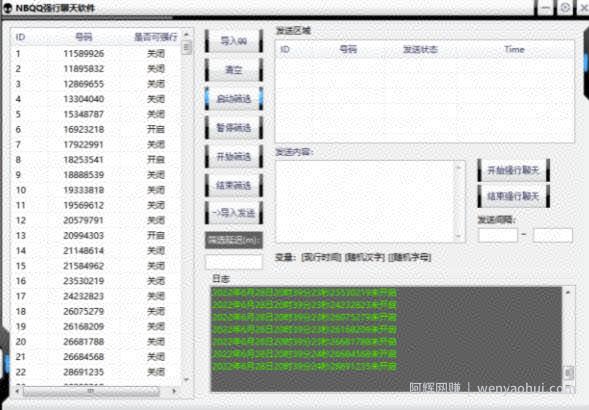This screenshot has width=589, height=410.
Task: Click the 关闭 status of 26168209
Action: 156,327
